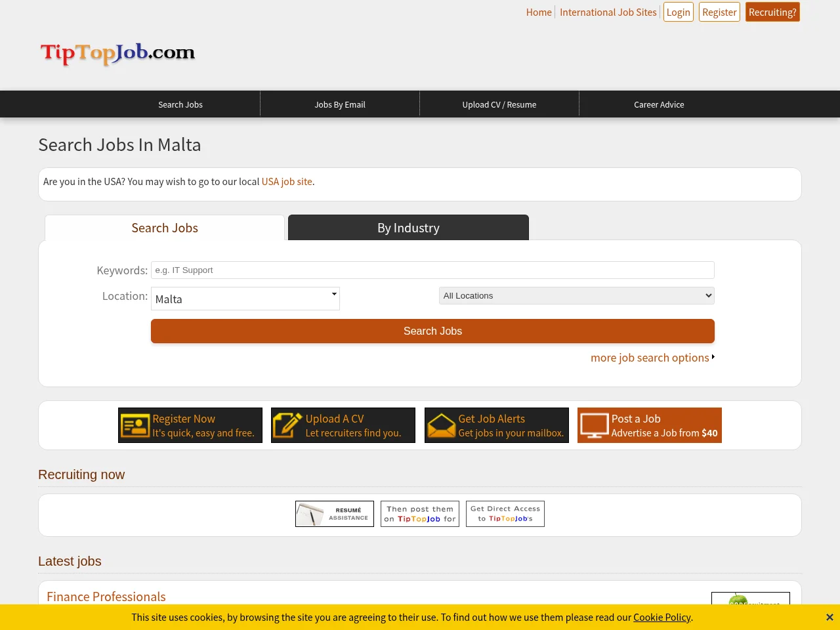Click the Post a Job title text
The width and height of the screenshot is (840, 630).
[636, 419]
